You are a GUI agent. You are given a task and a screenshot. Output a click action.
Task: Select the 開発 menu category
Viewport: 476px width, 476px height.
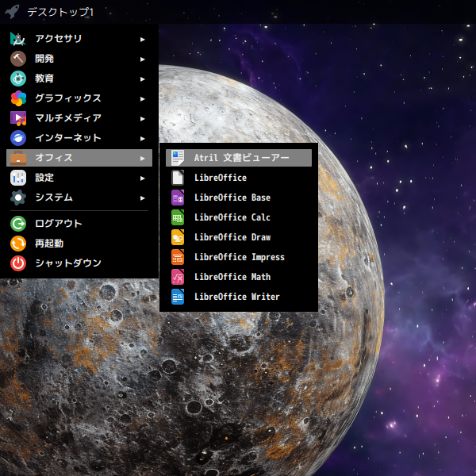pyautogui.click(x=44, y=59)
